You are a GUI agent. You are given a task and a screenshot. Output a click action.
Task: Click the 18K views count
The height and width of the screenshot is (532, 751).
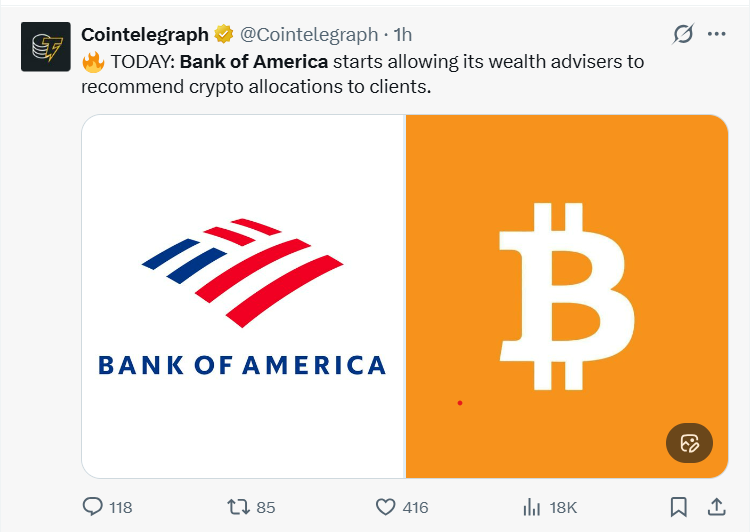[563, 508]
